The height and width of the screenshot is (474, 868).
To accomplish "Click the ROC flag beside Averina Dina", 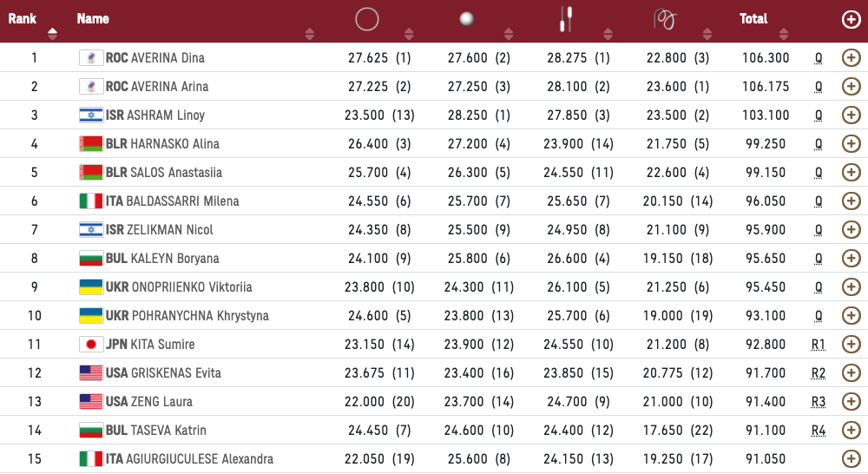I will 90,58.
